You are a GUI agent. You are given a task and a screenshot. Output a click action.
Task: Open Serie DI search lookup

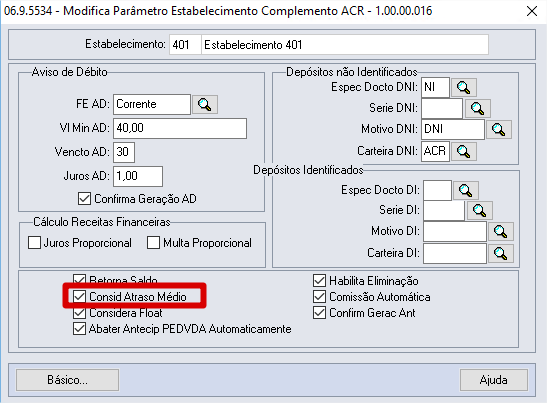pos(480,210)
